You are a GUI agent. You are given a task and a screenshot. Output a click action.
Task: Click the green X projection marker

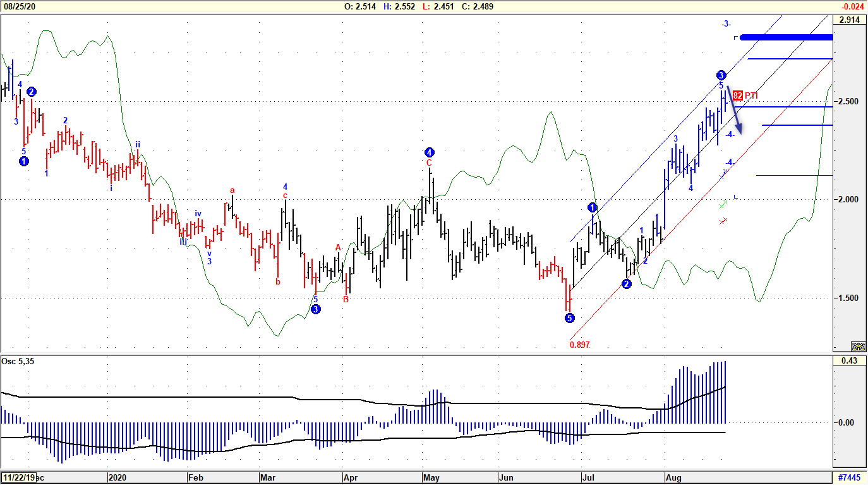(x=723, y=206)
